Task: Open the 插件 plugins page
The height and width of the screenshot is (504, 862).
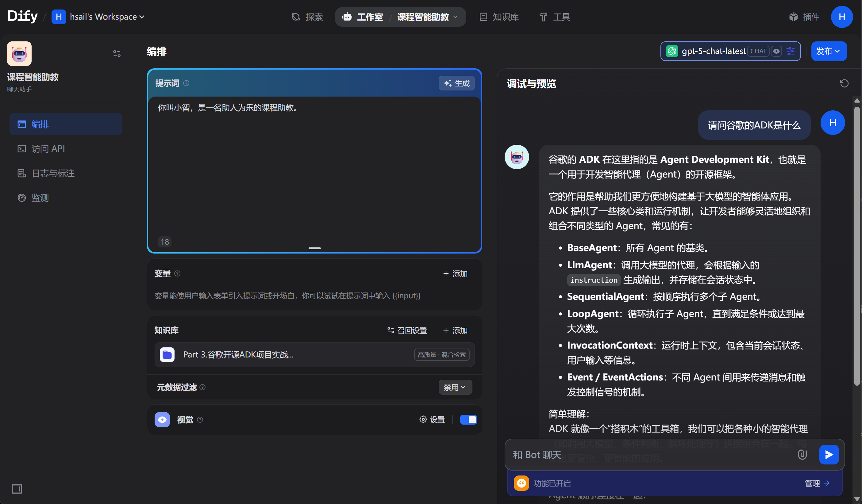Action: tap(804, 17)
